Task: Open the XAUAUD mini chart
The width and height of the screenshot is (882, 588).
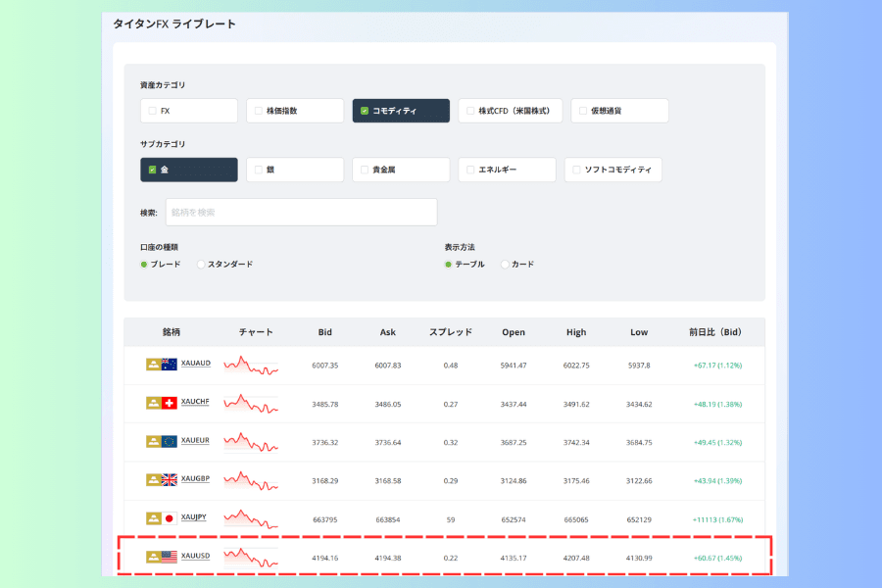Action: coord(251,366)
